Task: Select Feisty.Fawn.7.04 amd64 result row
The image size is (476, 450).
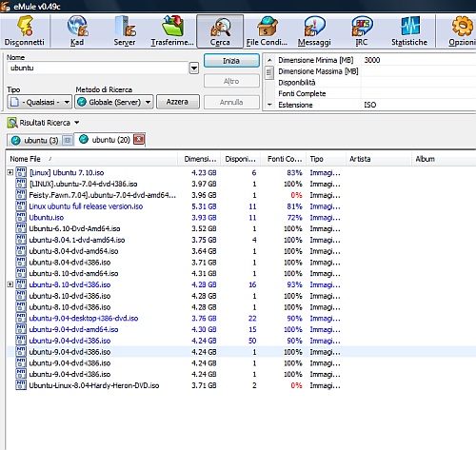Action: tap(102, 195)
